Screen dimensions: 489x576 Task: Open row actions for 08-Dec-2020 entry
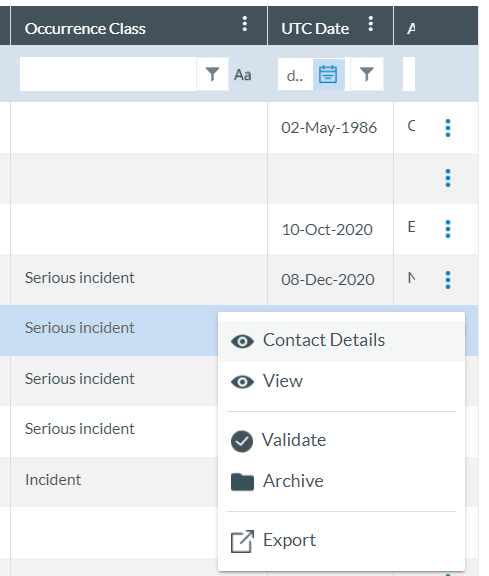[447, 280]
